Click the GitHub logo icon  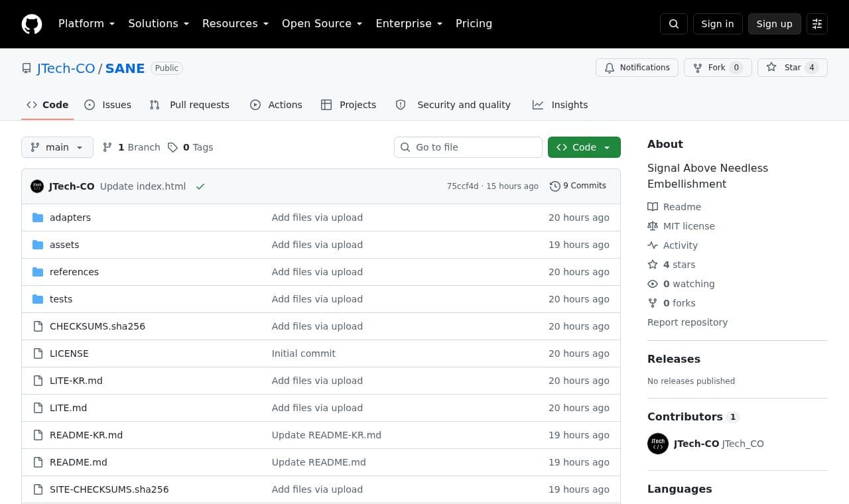click(x=32, y=24)
